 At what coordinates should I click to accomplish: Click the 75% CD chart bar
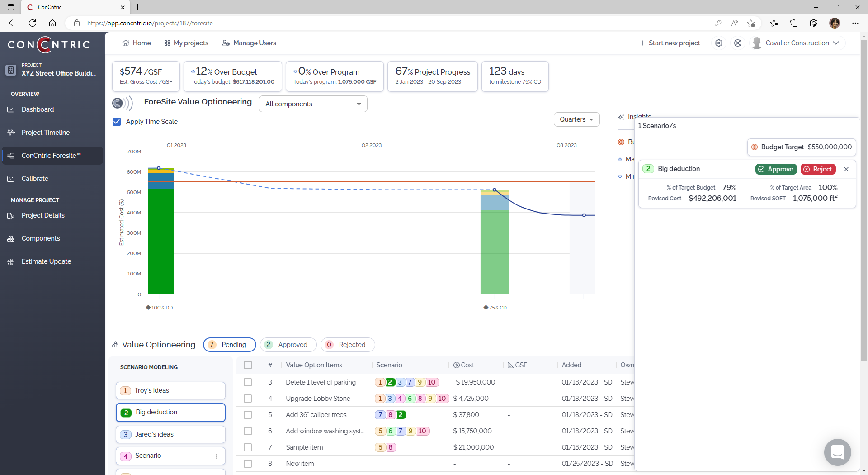click(x=495, y=242)
